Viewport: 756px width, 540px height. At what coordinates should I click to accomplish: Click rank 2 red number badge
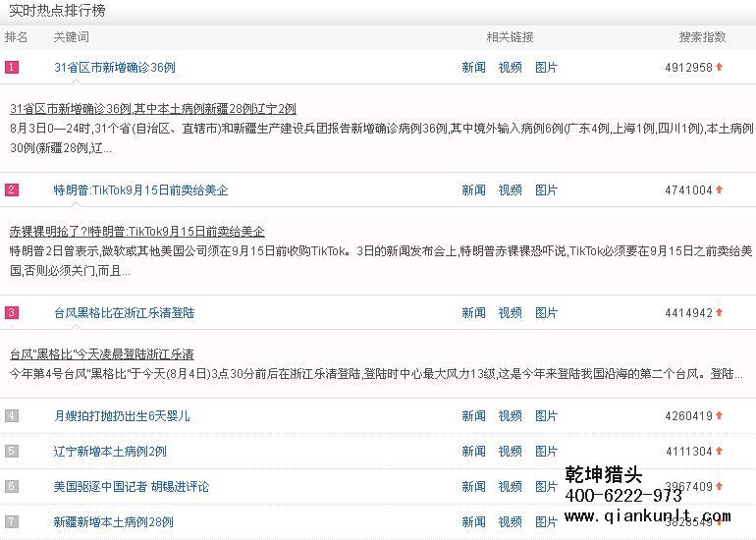pos(12,190)
